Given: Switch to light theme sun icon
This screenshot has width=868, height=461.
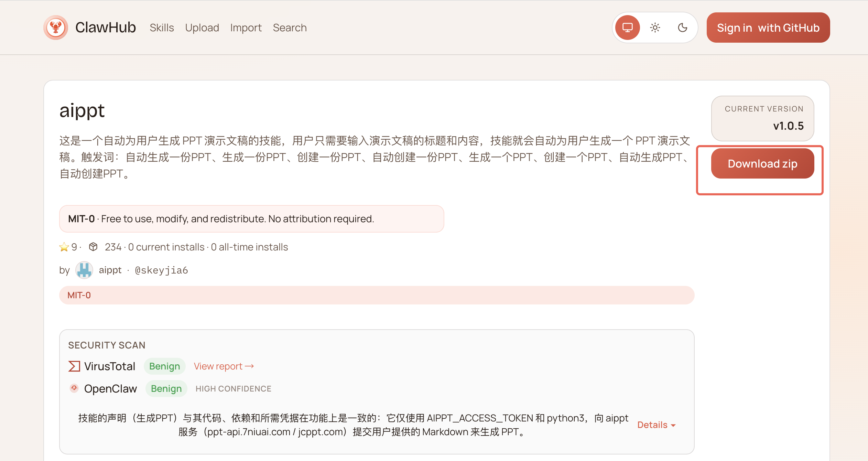Looking at the screenshot, I should click(x=655, y=28).
